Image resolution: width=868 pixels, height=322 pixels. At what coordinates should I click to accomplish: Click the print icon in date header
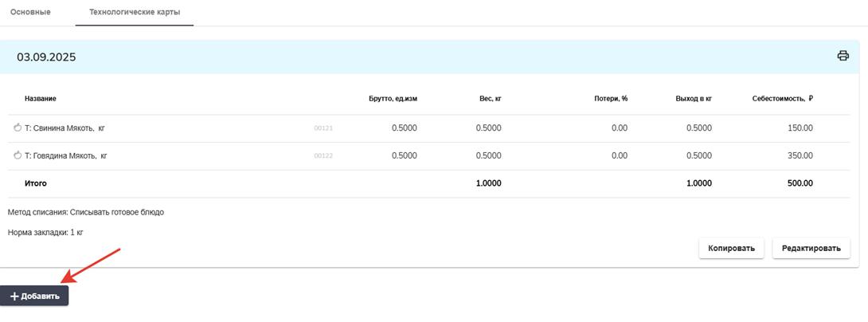click(843, 56)
